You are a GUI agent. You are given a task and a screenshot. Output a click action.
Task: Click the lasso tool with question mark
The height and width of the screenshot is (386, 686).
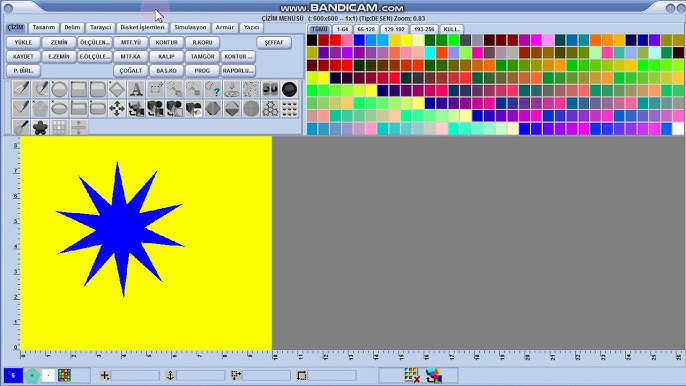click(x=213, y=89)
